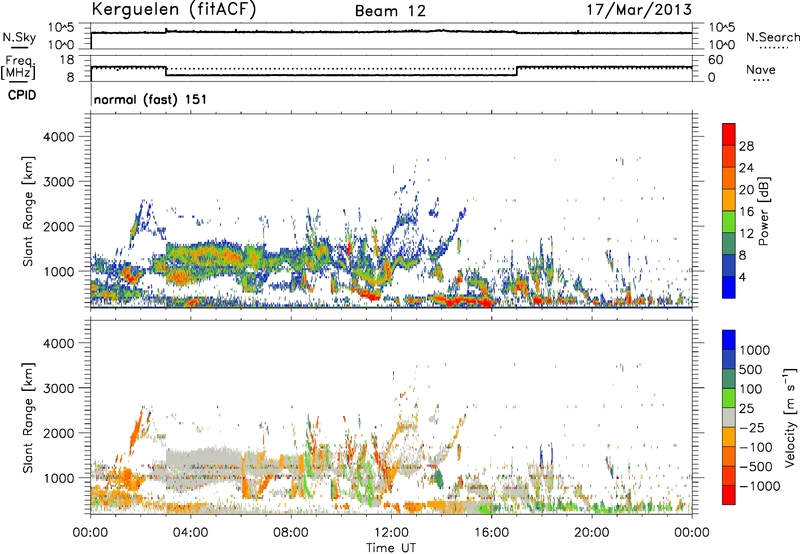Click the bright blue bottom segment of Power color bar
Viewport: 800px width, 554px height.
pos(729,288)
